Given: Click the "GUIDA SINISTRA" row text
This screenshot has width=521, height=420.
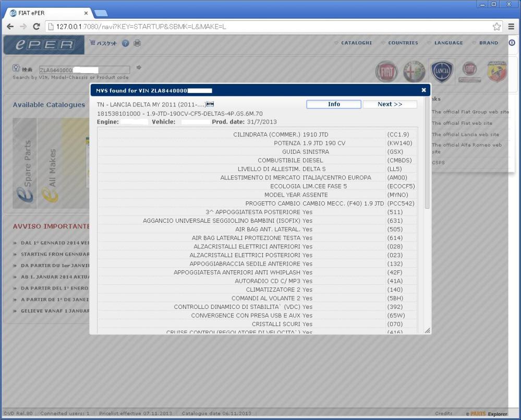Looking at the screenshot, I should click(306, 152).
